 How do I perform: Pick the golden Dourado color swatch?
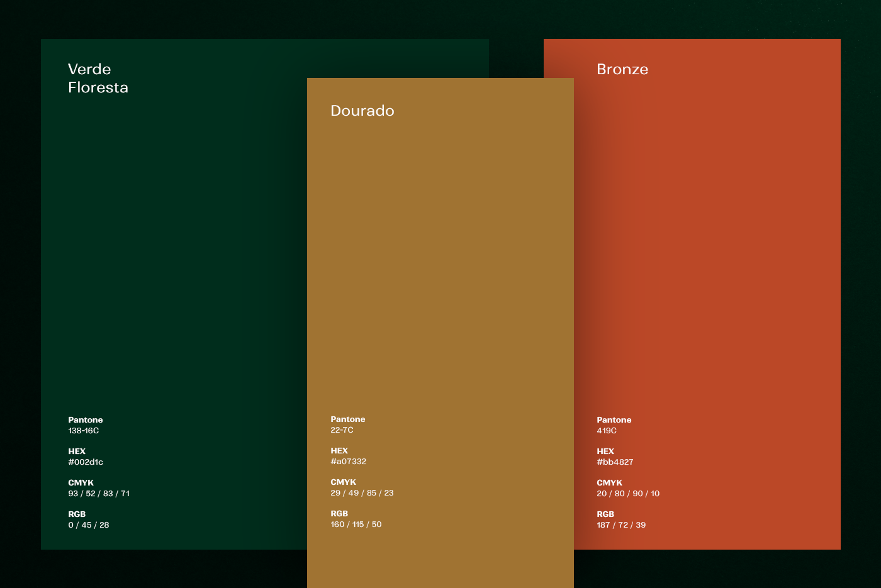pyautogui.click(x=441, y=333)
